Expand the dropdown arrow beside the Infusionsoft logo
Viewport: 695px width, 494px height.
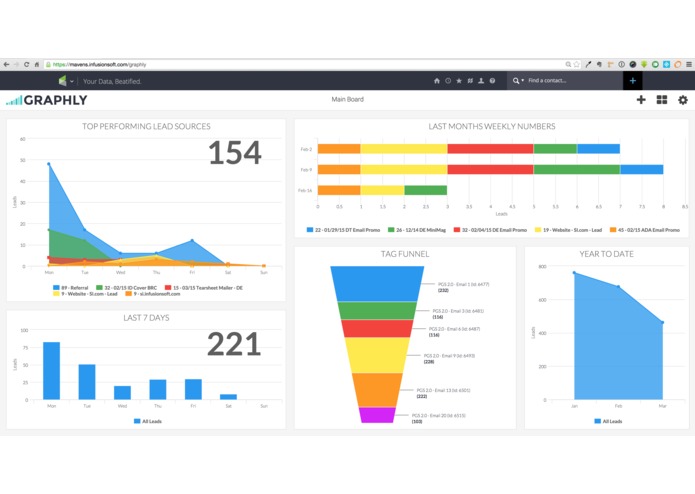pyautogui.click(x=71, y=82)
